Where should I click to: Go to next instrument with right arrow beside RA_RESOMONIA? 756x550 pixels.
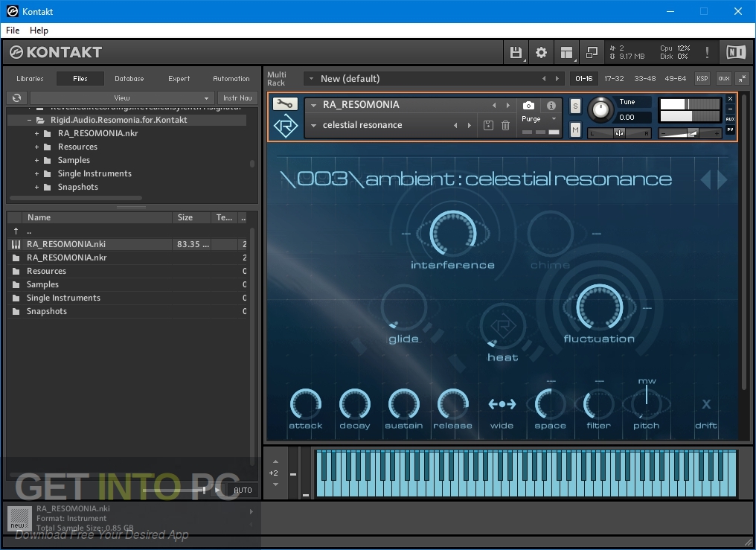(x=507, y=105)
